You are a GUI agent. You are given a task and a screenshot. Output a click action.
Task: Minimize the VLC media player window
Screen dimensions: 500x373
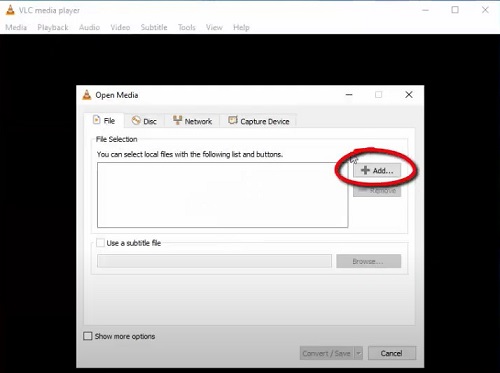coord(425,10)
